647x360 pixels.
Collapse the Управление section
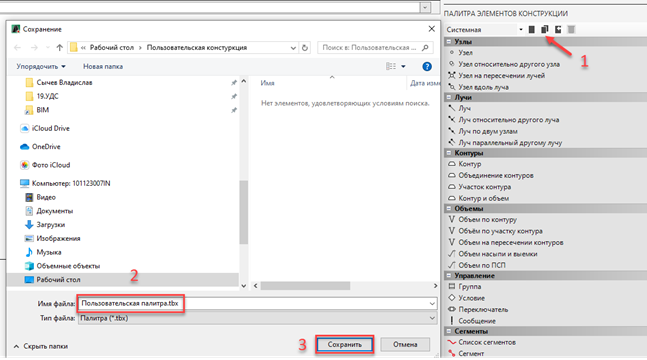click(449, 276)
